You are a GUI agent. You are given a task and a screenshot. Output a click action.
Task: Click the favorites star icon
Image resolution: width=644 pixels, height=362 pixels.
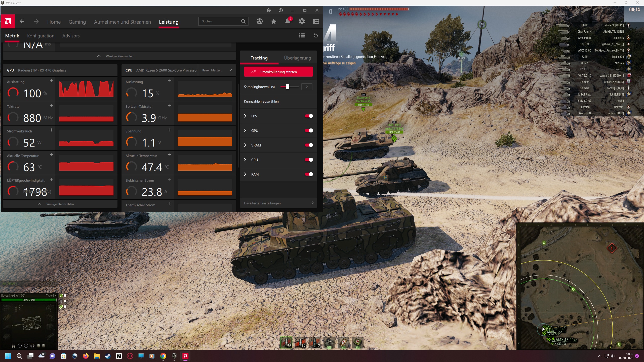pos(273,22)
